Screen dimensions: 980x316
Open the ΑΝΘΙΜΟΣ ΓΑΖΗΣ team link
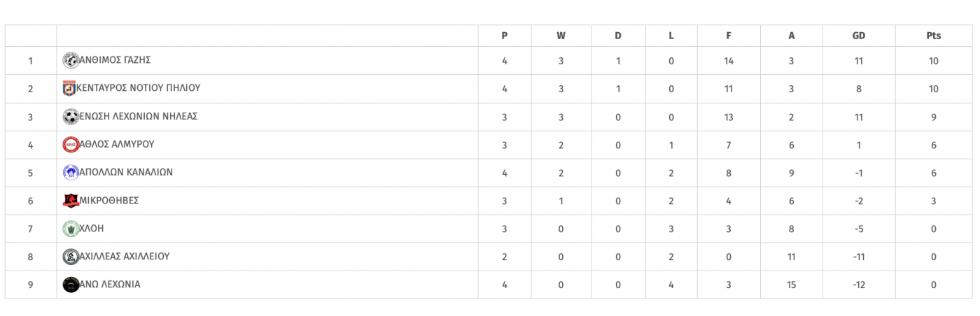115,60
